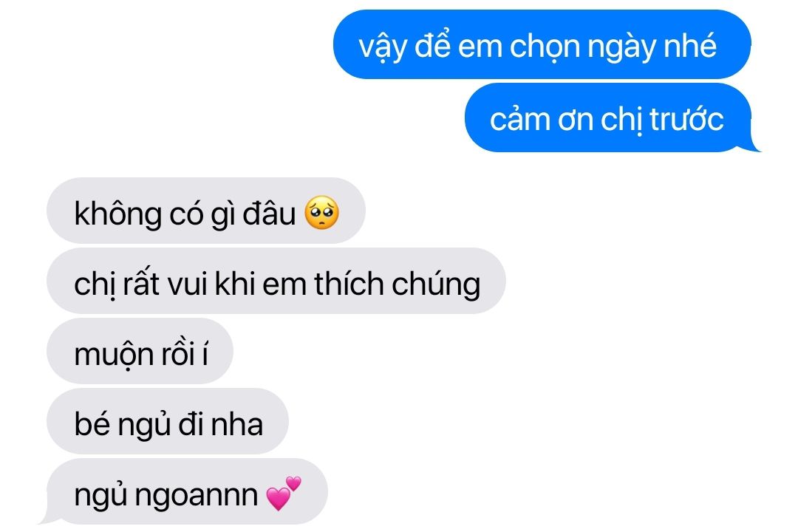Image resolution: width=798 pixels, height=532 pixels.
Task: Click the word 'ngoannn' in the last message
Action: pos(197,496)
